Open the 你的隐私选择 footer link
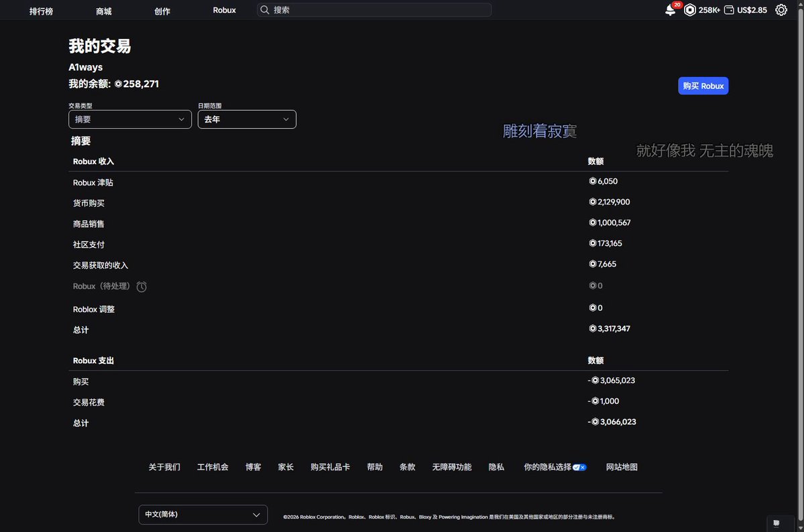Screen dimensions: 804x532 [x=547, y=467]
